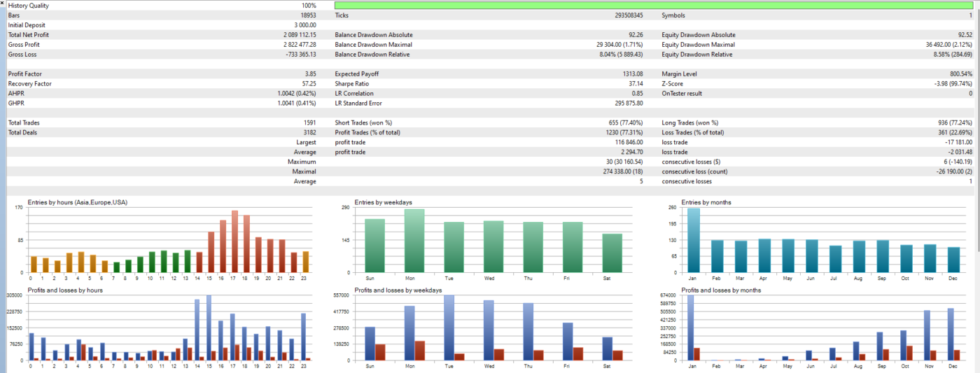Click Jan bar in Entries by months chart
This screenshot has width=980, height=373.
click(x=693, y=240)
